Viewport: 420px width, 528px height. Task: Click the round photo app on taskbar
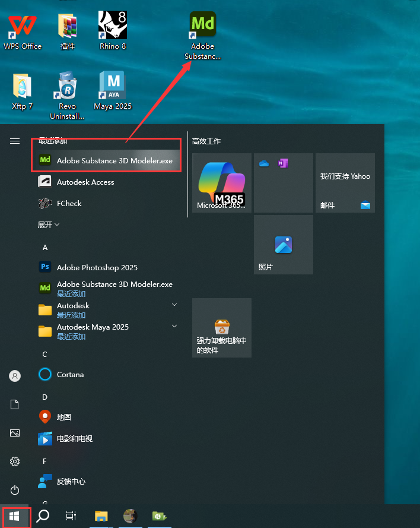coord(130,516)
